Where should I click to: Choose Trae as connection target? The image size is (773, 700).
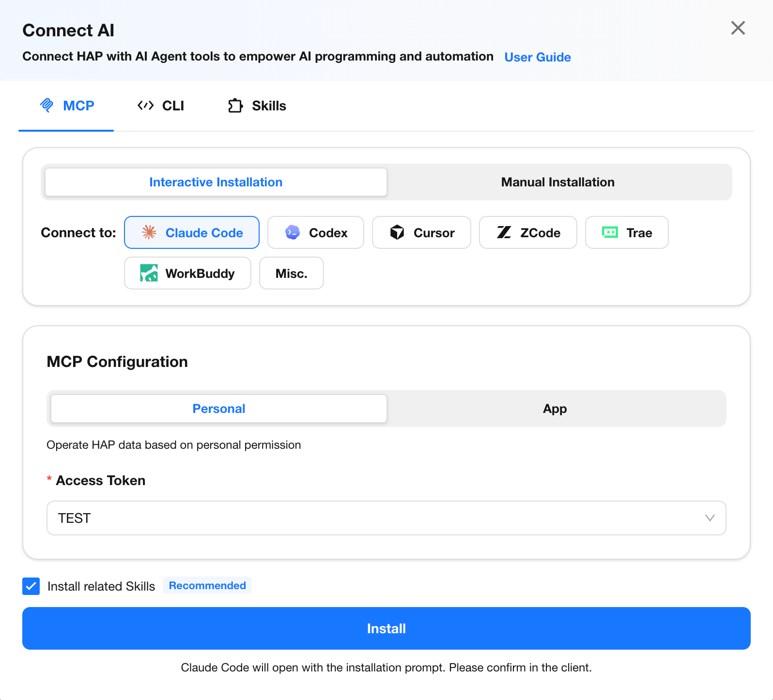pos(627,232)
